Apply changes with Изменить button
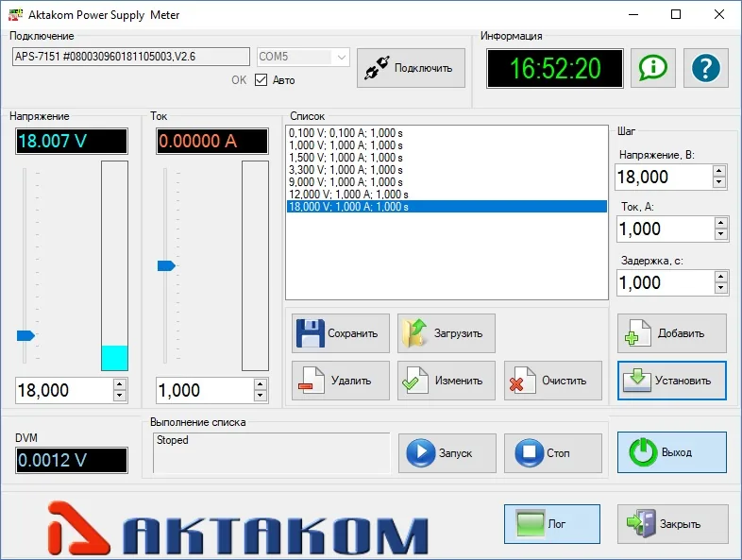 tap(447, 381)
